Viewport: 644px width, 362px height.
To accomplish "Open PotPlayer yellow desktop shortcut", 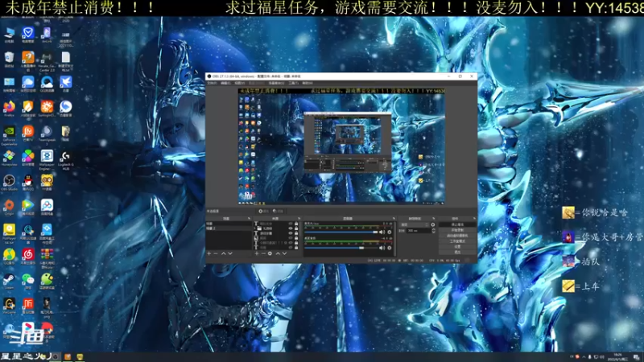I will pyautogui.click(x=9, y=232).
